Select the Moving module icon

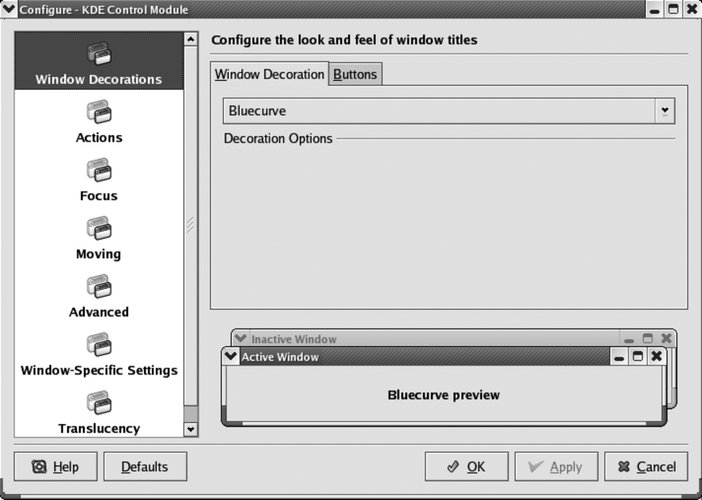pos(99,228)
